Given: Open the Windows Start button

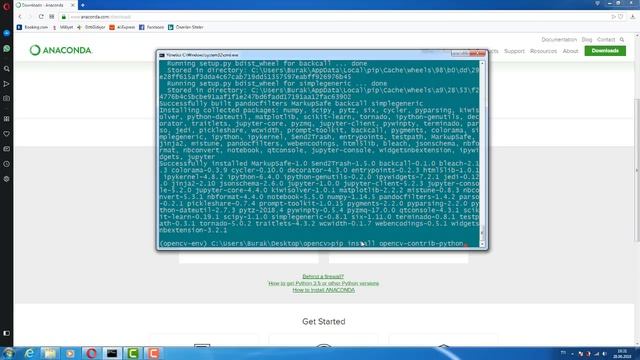Looking at the screenshot, I should (8, 353).
